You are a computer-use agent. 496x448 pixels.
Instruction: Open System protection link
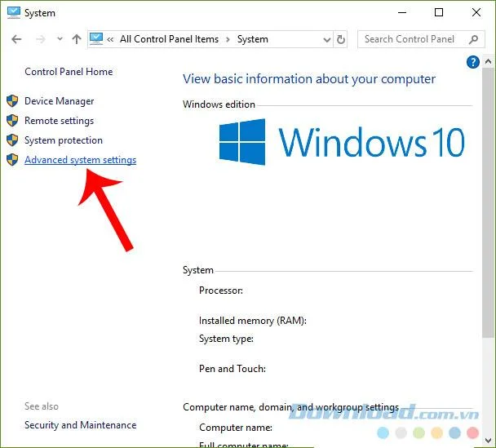pyautogui.click(x=64, y=140)
